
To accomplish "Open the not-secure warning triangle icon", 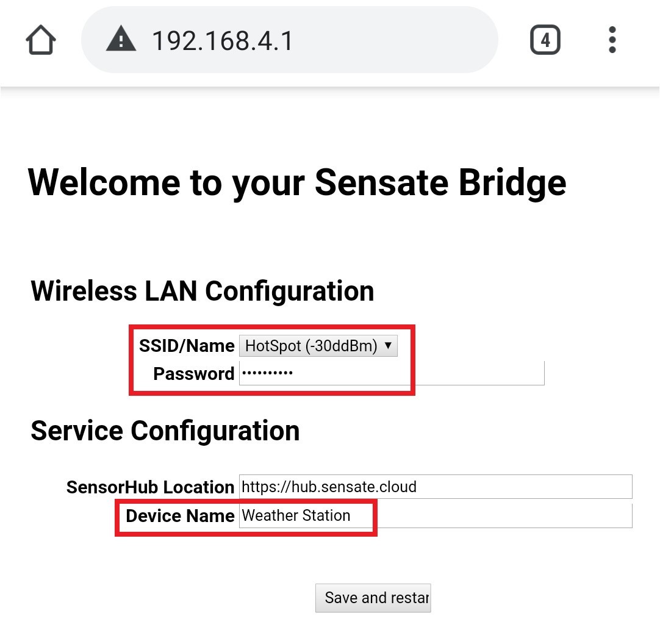I will [x=121, y=39].
